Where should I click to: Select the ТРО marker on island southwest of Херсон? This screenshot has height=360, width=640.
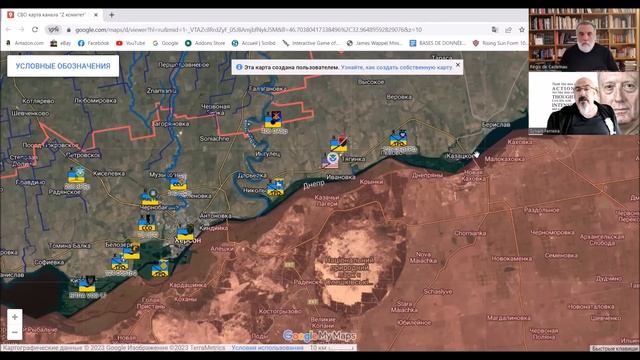[160, 269]
